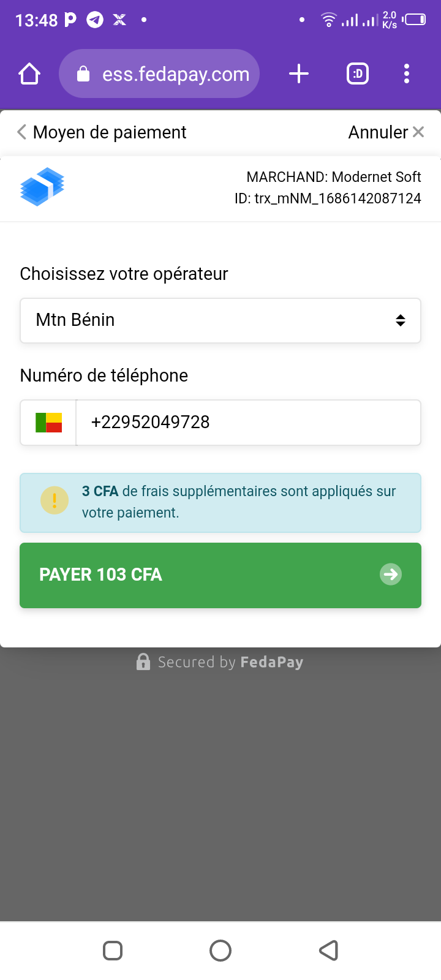Tap the browser home icon
441x980 pixels.
[29, 74]
